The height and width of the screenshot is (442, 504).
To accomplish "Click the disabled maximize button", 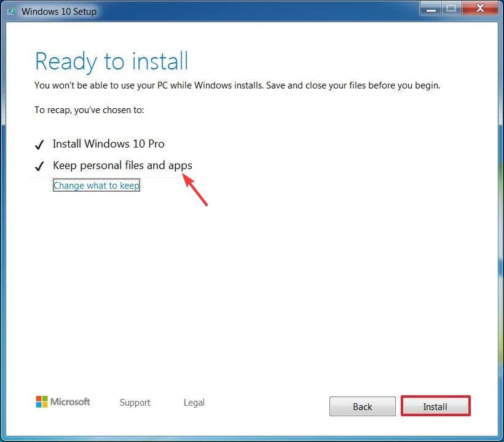I will 452,9.
